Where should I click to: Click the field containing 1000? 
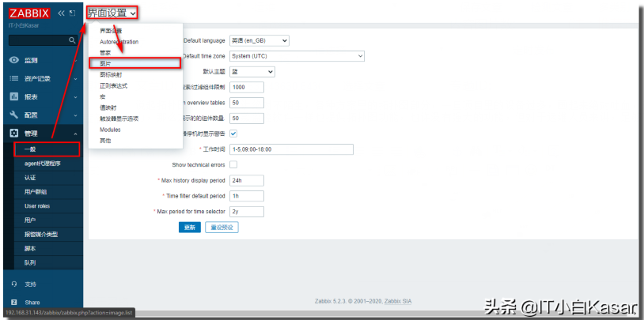[247, 88]
